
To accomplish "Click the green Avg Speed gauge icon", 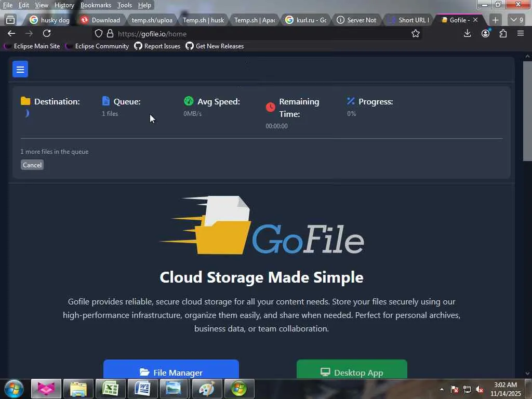I will point(189,101).
